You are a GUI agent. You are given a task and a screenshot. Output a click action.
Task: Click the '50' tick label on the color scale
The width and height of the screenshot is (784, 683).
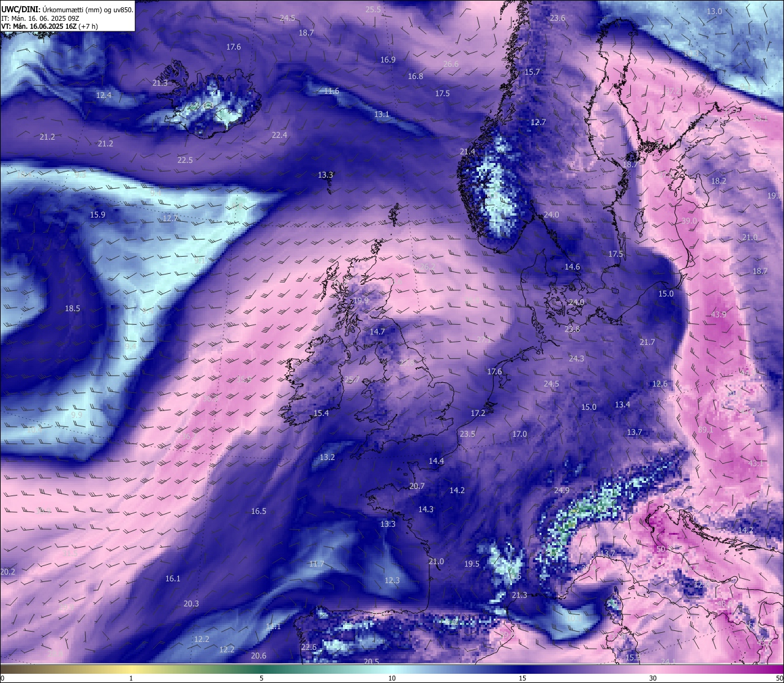779,678
